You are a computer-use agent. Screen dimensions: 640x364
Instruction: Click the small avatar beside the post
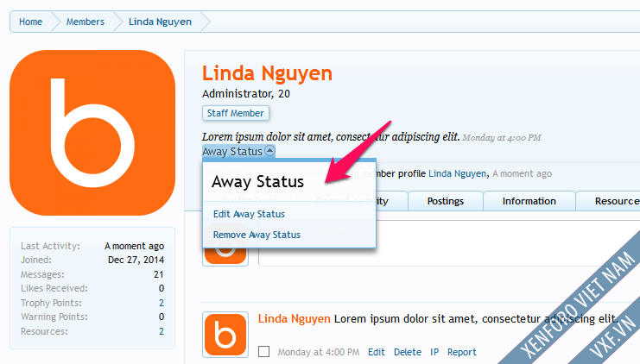[x=225, y=335]
